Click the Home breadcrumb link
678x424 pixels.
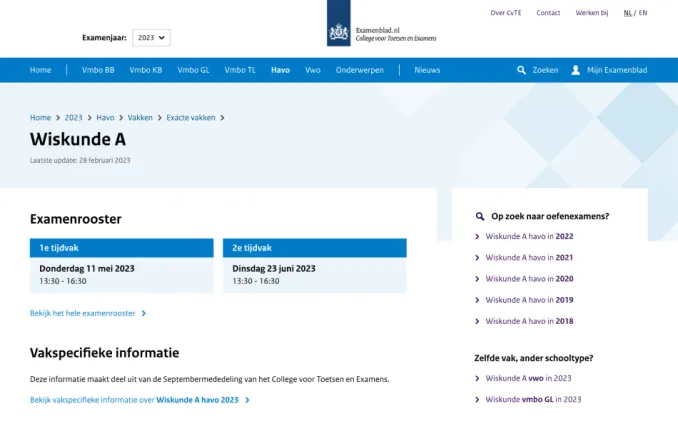tap(40, 117)
